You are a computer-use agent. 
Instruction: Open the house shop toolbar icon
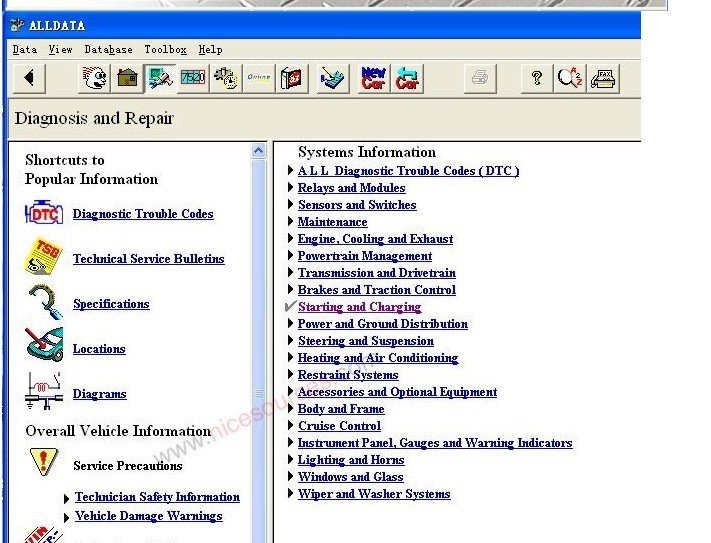(127, 78)
